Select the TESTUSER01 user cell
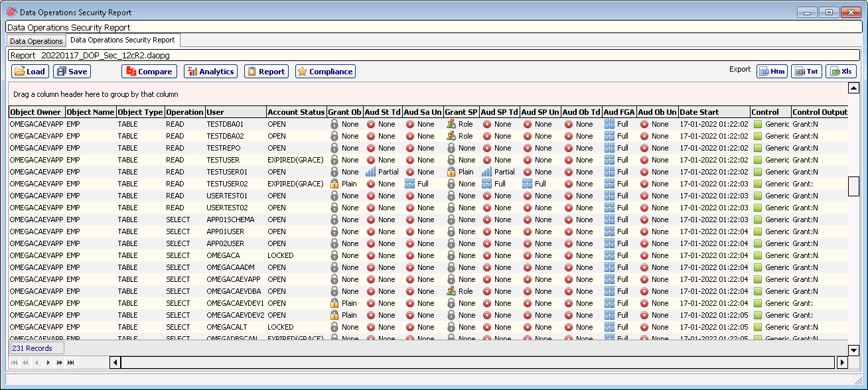 236,172
